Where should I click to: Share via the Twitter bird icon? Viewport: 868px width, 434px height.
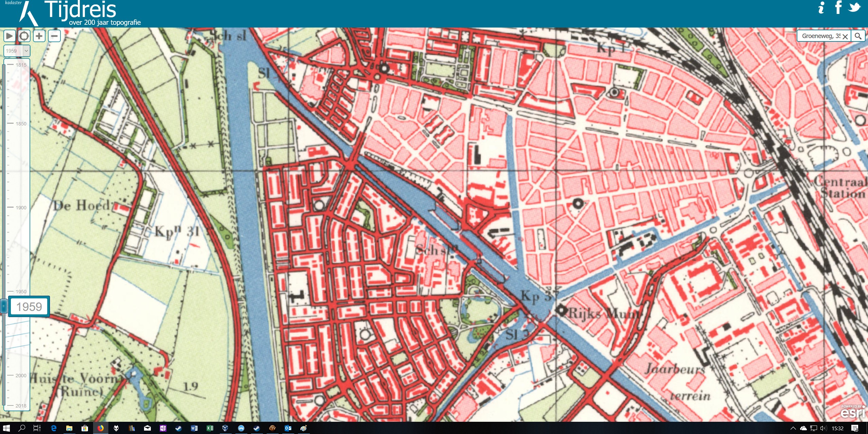(x=854, y=7)
